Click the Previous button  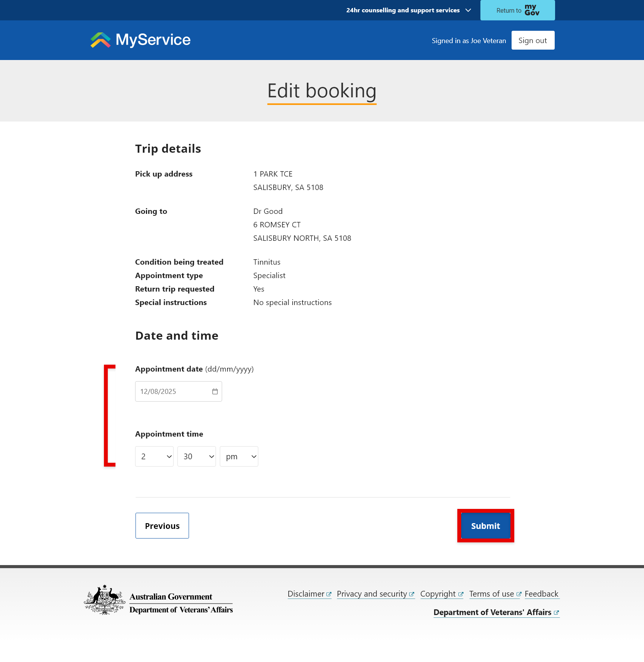click(x=162, y=525)
